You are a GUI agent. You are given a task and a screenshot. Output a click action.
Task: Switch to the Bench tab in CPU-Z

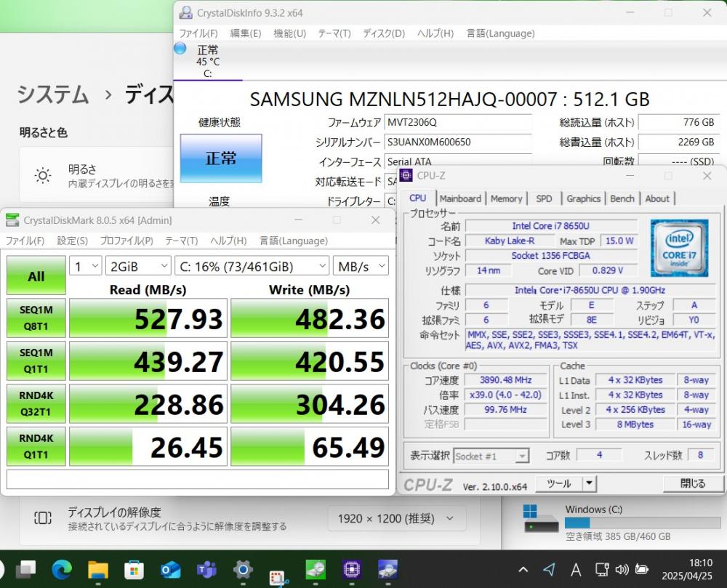[622, 198]
